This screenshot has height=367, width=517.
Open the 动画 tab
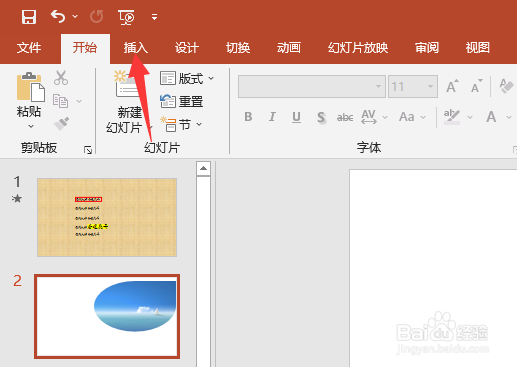coord(289,48)
